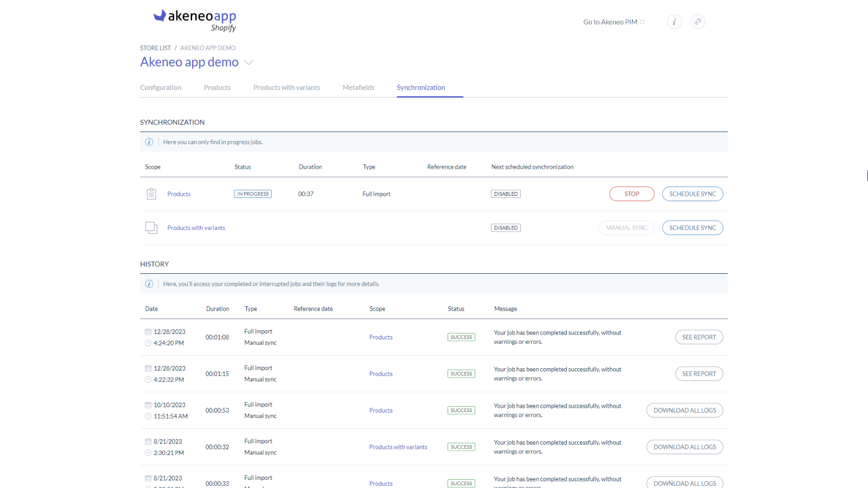Select the Synchronization tab
This screenshot has height=488, width=868.
(x=421, y=87)
